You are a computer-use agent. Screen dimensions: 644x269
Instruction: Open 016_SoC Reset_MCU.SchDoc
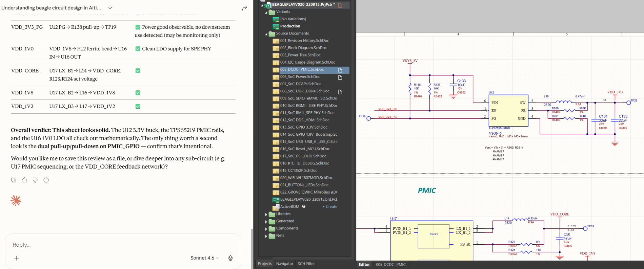coord(305,149)
